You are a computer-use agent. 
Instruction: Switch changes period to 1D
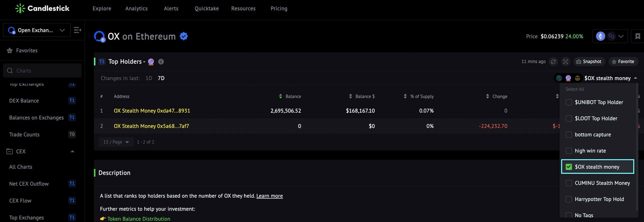149,78
